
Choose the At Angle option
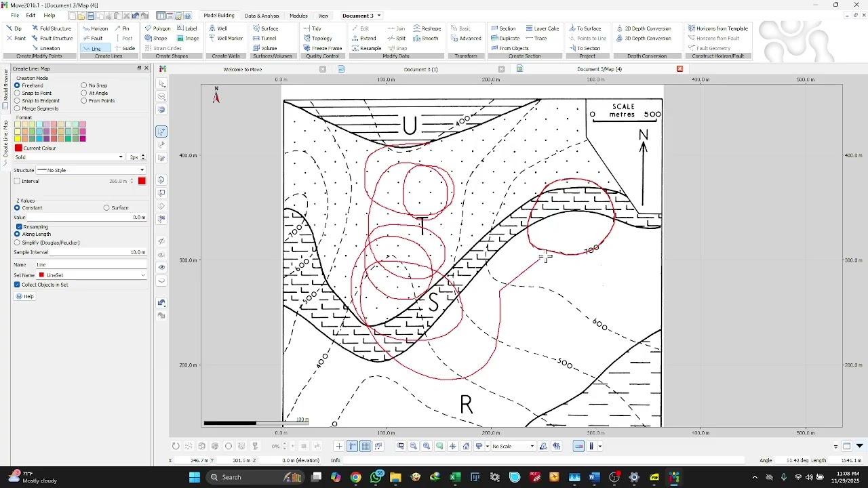tap(94, 93)
